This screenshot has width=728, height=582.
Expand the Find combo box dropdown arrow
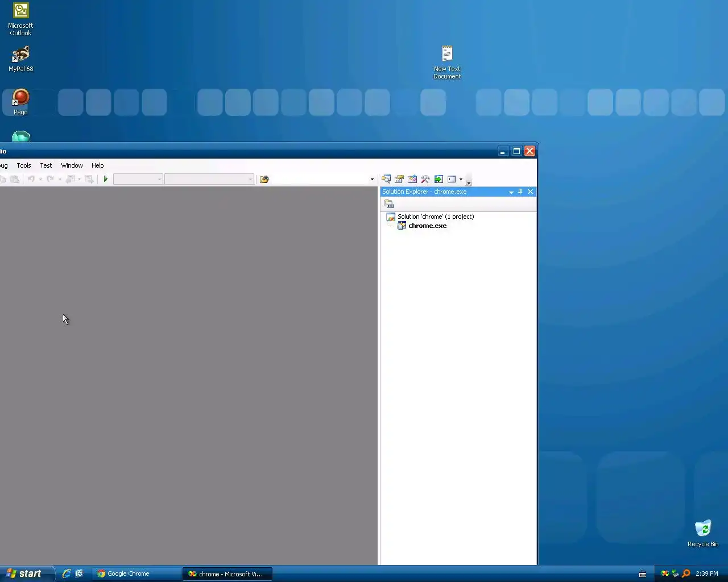click(372, 180)
